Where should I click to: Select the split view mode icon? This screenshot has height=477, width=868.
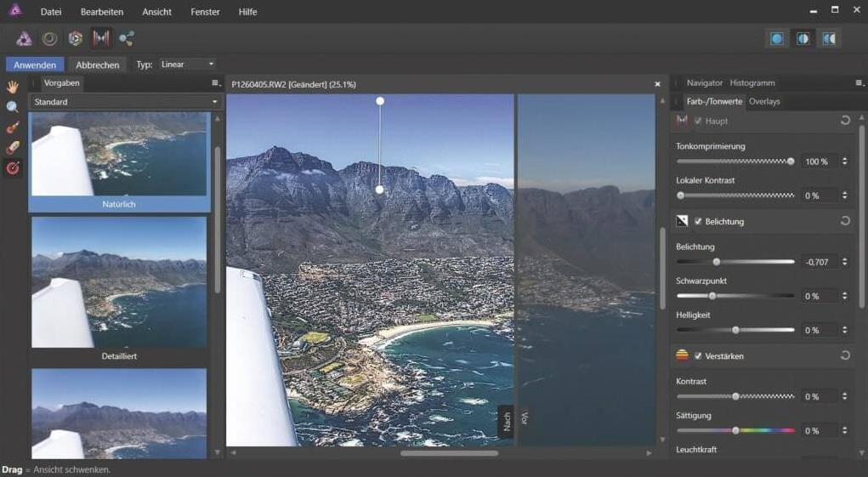point(803,39)
